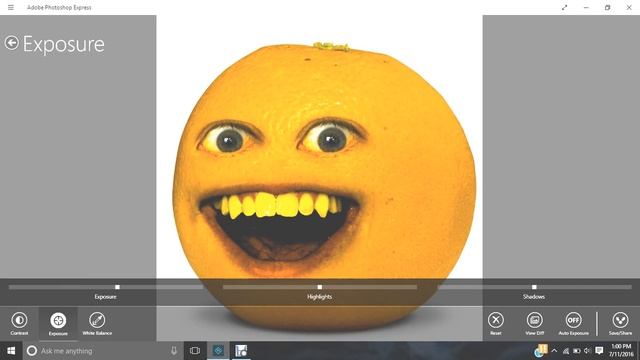Restore down the Photoshop Express window
This screenshot has width=640, height=360.
(607, 7)
